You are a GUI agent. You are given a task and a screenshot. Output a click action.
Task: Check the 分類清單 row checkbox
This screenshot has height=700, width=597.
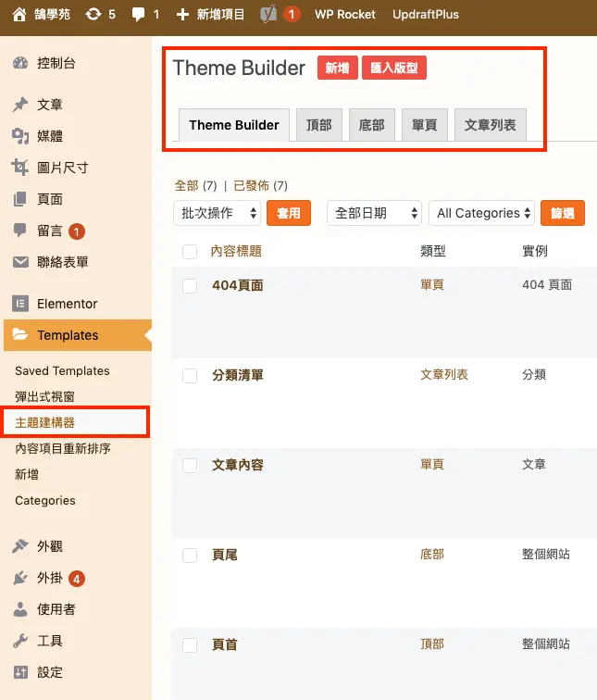point(190,375)
